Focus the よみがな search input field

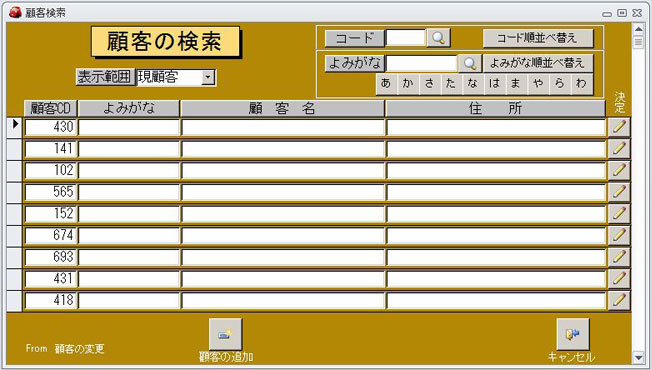pos(422,64)
